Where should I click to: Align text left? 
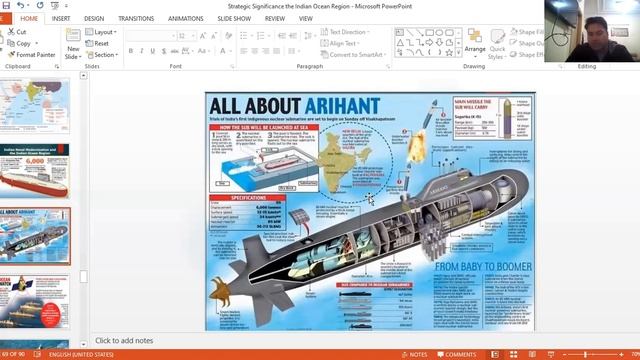coord(244,51)
